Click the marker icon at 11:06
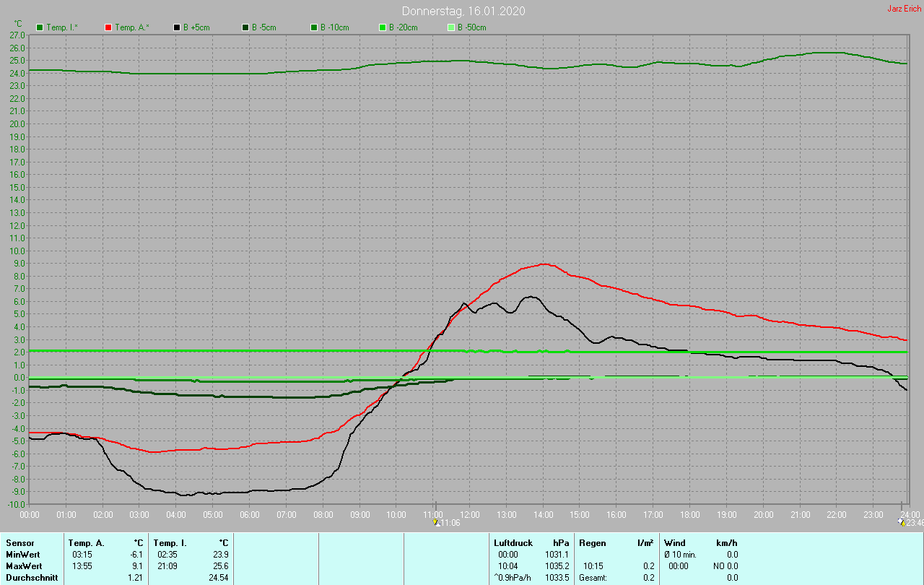The width and height of the screenshot is (924, 585). (x=435, y=521)
